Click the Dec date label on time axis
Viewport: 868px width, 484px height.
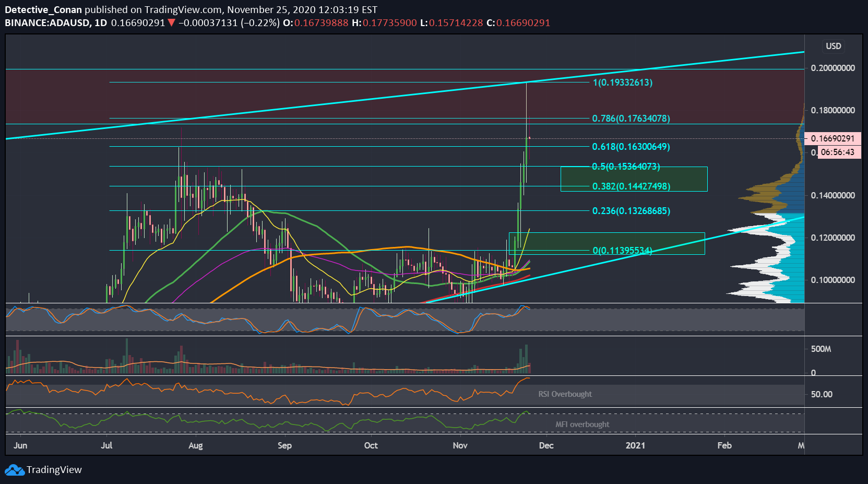click(546, 445)
